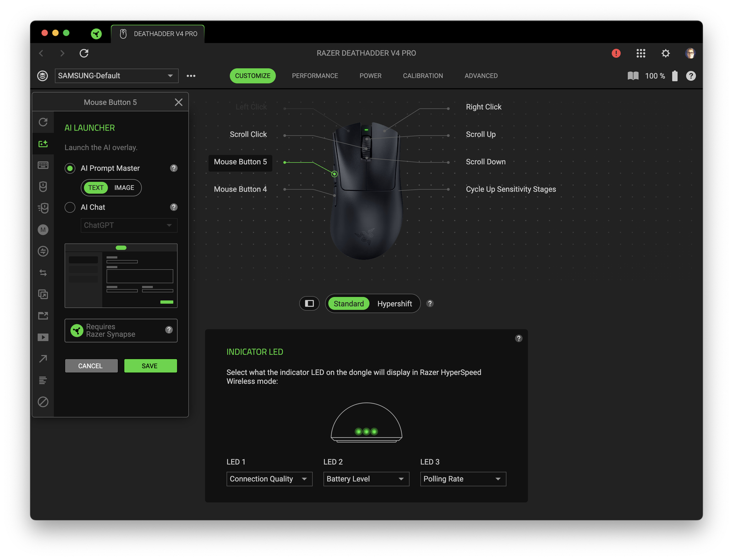Open the overlapping-windows sidebar icon
The image size is (733, 560).
click(x=43, y=294)
